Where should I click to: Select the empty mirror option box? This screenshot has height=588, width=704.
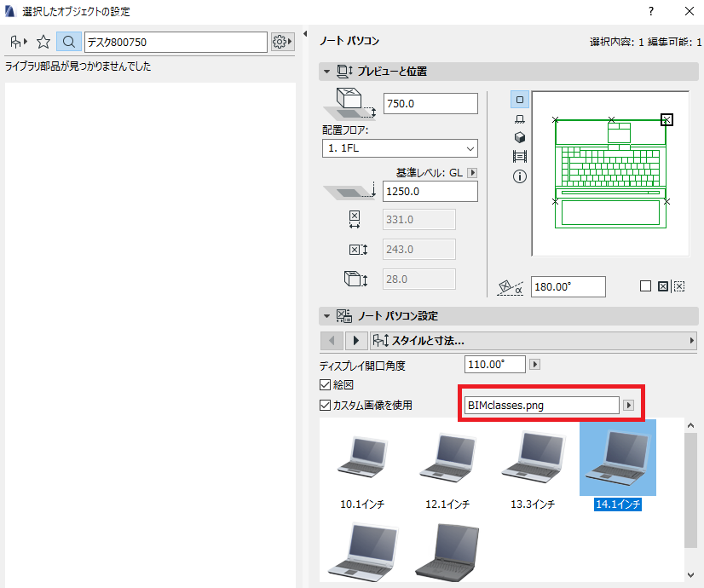(645, 286)
